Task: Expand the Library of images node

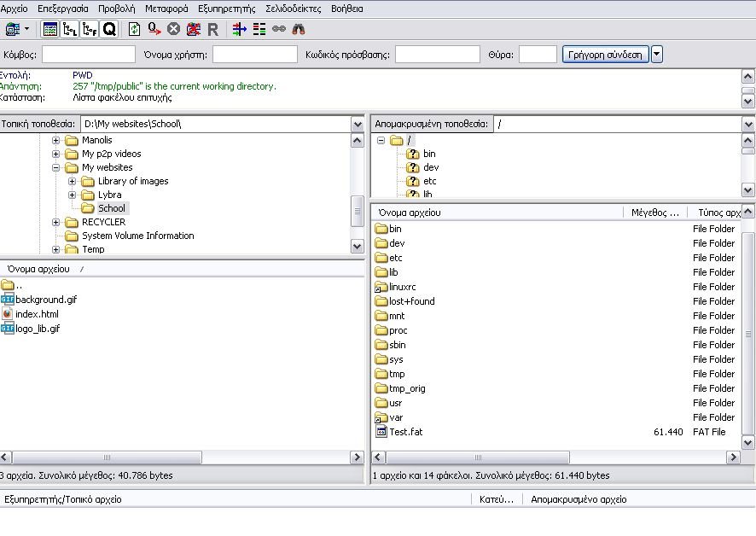Action: click(x=72, y=182)
